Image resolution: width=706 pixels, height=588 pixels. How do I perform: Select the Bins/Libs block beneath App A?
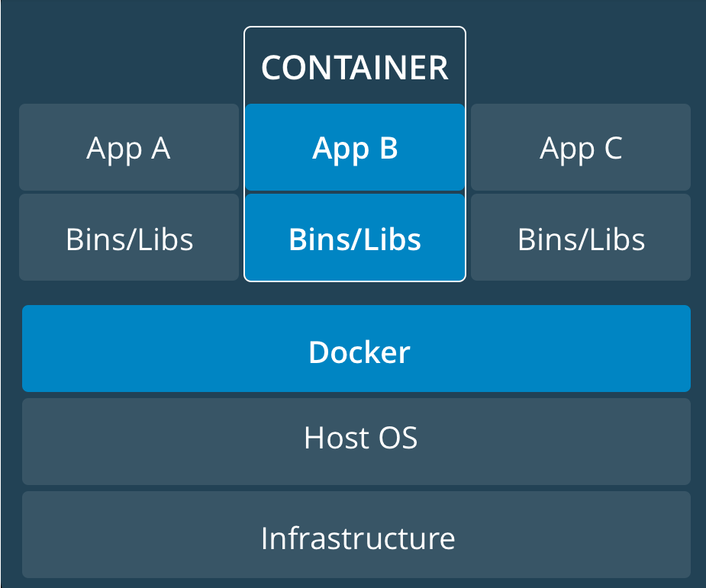coord(128,239)
